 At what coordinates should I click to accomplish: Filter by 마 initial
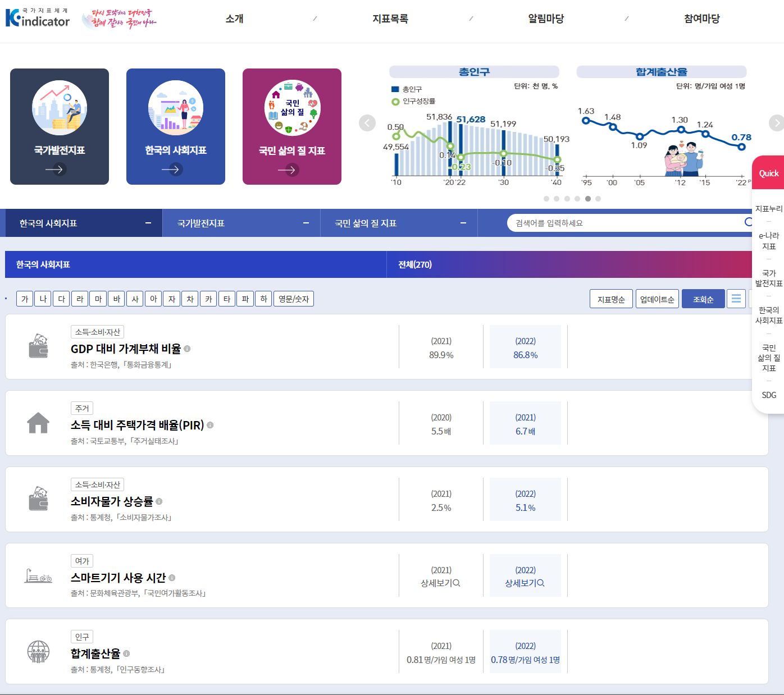click(x=98, y=299)
